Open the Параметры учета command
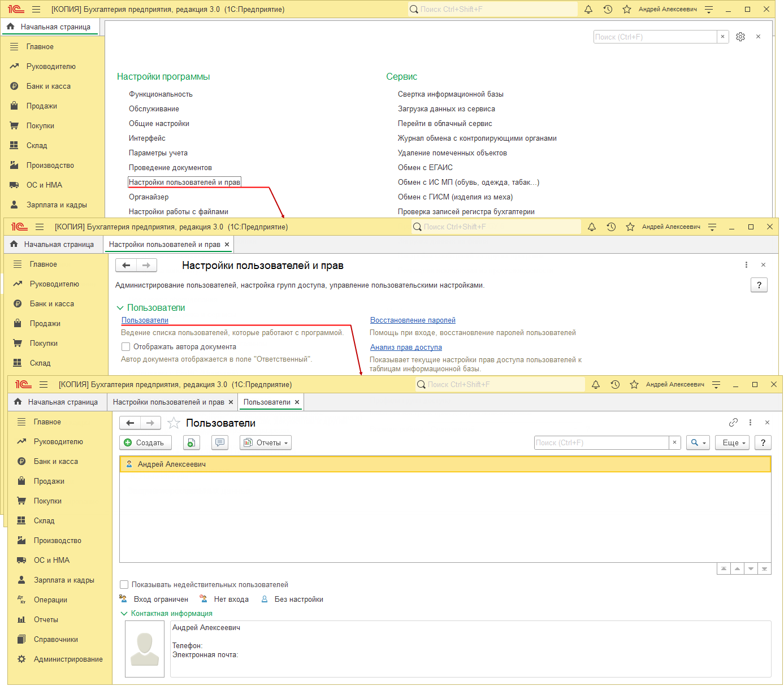784x686 pixels. click(158, 153)
